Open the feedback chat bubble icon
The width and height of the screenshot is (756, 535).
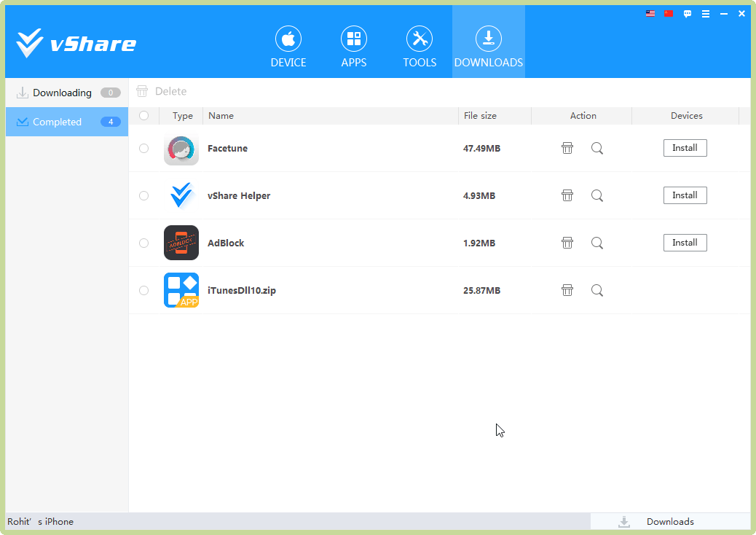point(688,14)
